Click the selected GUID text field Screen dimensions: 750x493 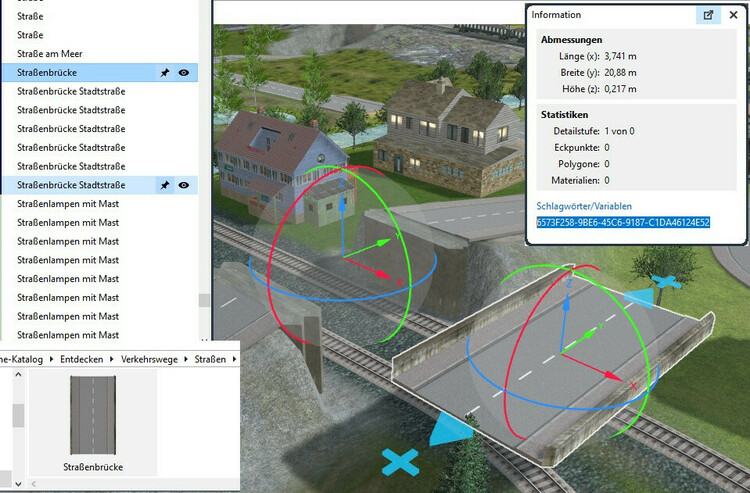[623, 222]
